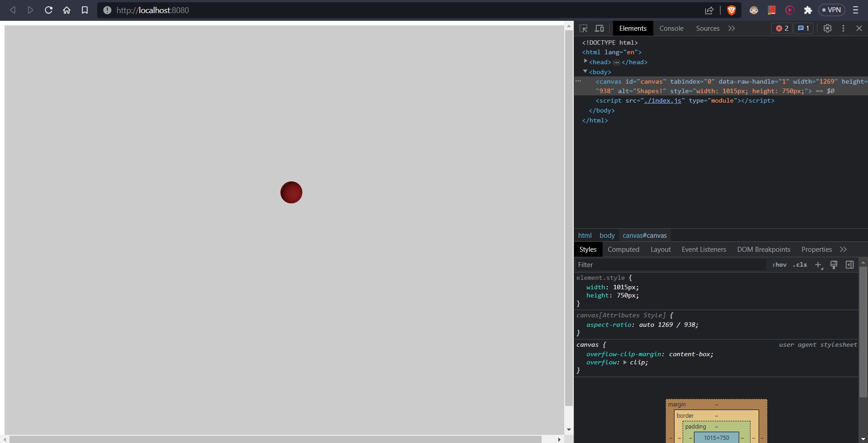Click the padding region in box model
The width and height of the screenshot is (868, 443).
pos(697,426)
